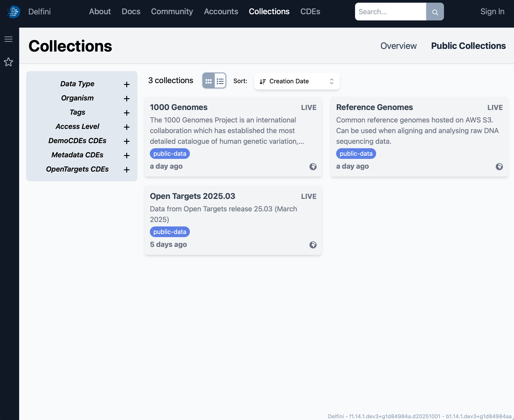Open the Creation Date sort dropdown

pos(297,81)
